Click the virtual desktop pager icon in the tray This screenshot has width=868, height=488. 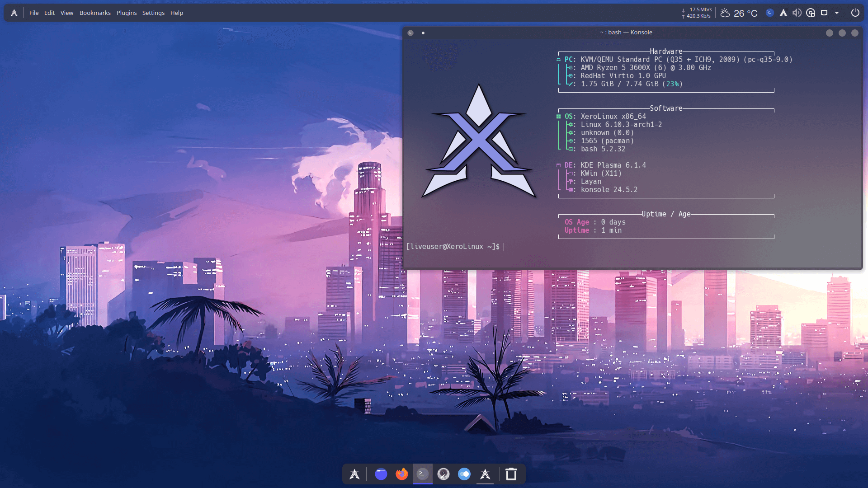(x=824, y=13)
